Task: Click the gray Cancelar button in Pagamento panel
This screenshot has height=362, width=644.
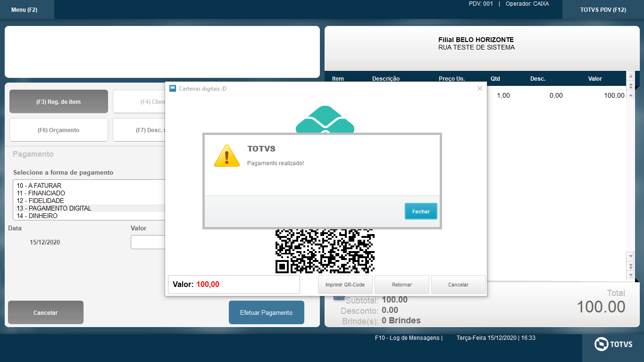Action: (x=46, y=312)
